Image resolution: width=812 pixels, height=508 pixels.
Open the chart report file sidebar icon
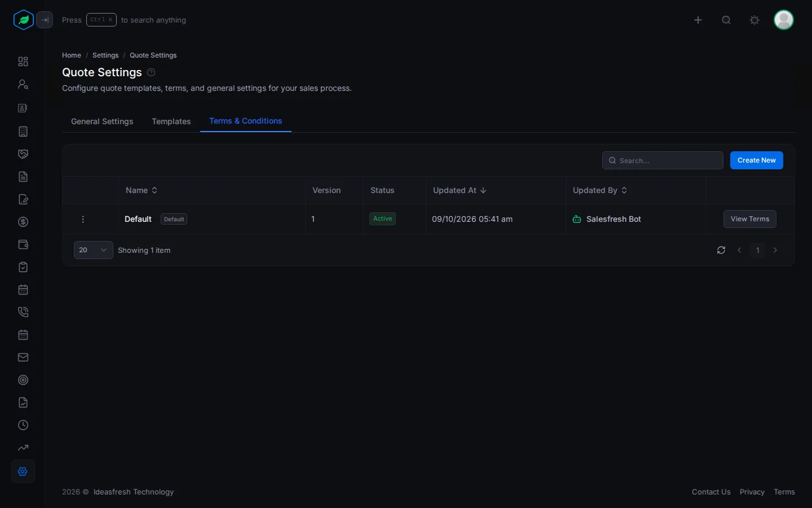click(x=23, y=402)
